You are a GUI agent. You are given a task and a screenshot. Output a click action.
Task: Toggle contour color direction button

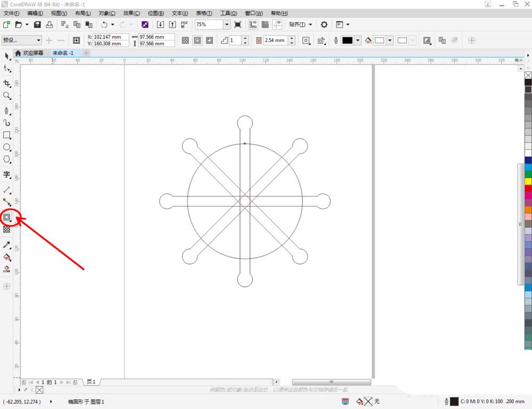[321, 40]
